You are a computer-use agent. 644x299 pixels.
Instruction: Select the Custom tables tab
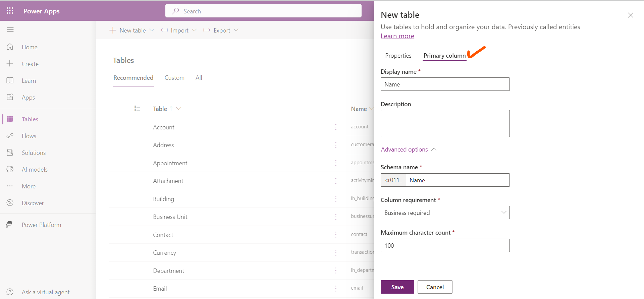(x=174, y=78)
